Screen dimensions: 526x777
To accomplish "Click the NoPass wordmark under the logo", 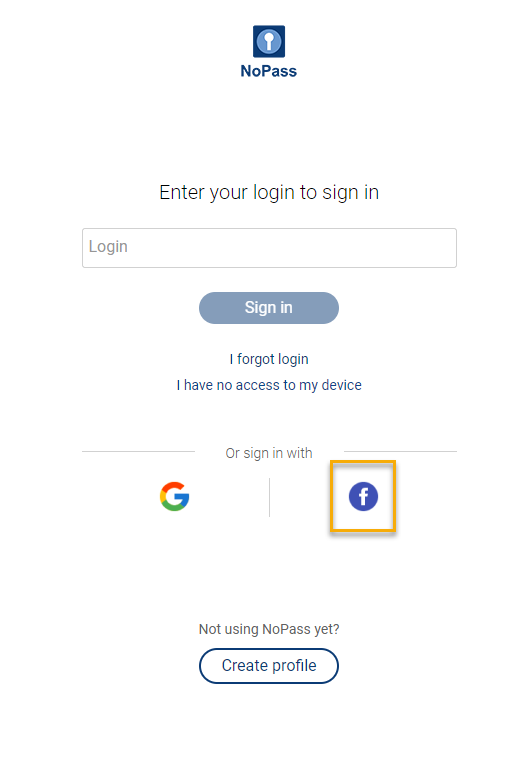I will 269,71.
